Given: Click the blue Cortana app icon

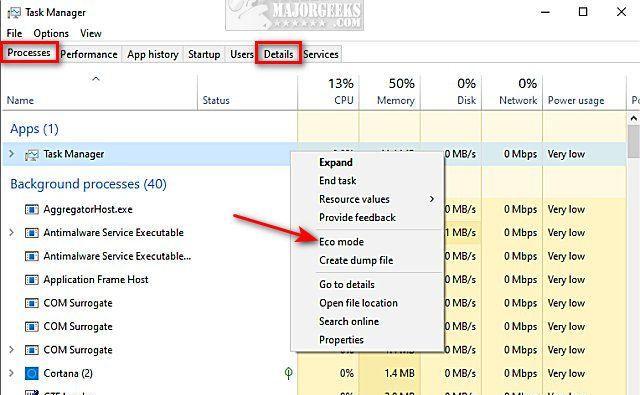Looking at the screenshot, I should pyautogui.click(x=31, y=373).
